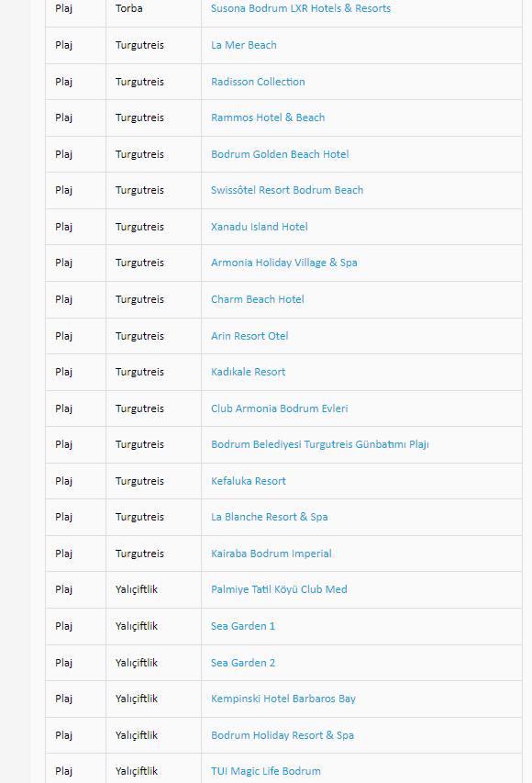The image size is (532, 783).
Task: Select Kairaba Bodrum Imperial link
Action: pos(271,554)
